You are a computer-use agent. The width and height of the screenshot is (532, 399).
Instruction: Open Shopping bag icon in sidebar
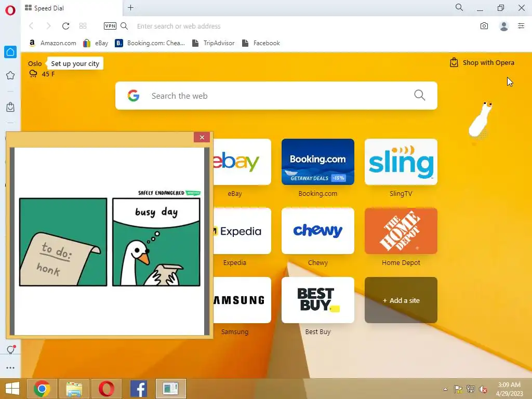(x=10, y=107)
